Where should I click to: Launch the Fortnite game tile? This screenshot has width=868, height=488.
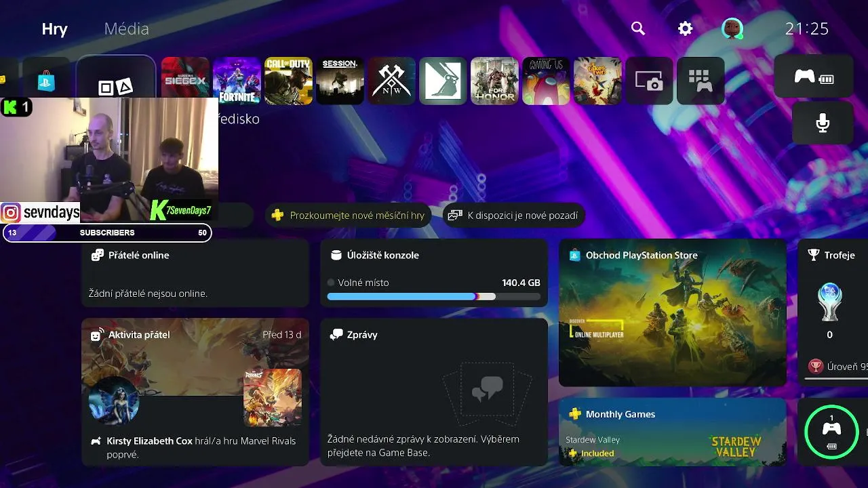(237, 81)
